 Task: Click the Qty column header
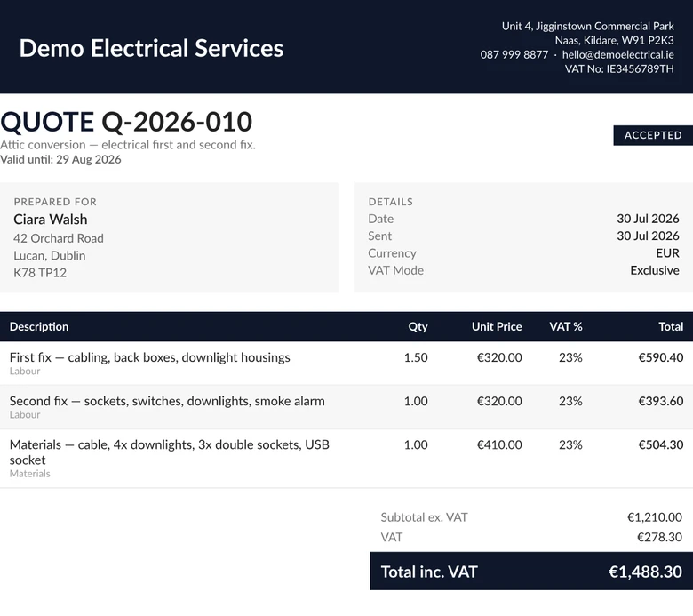coord(418,326)
